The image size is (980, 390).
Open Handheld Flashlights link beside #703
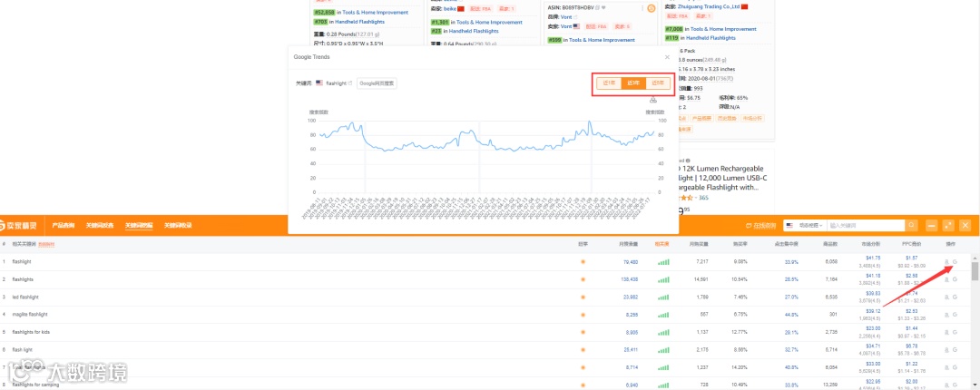360,22
